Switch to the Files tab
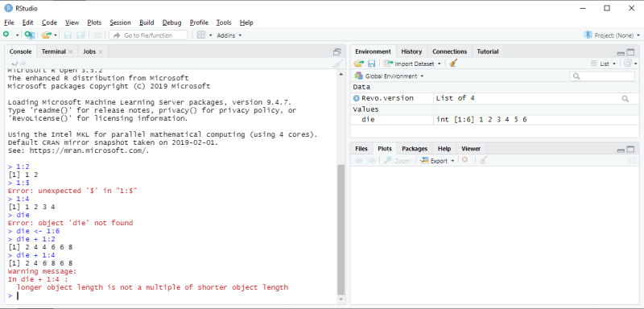This screenshot has width=644, height=309. click(361, 149)
